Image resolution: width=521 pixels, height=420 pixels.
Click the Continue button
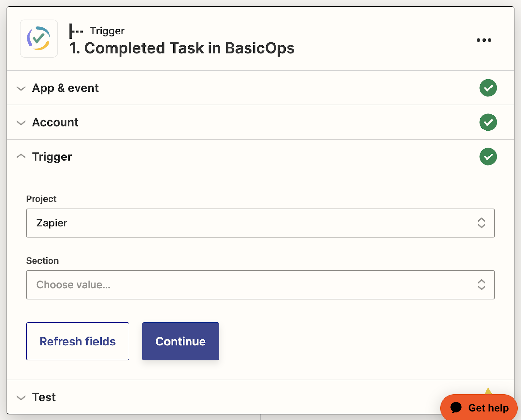pos(180,341)
